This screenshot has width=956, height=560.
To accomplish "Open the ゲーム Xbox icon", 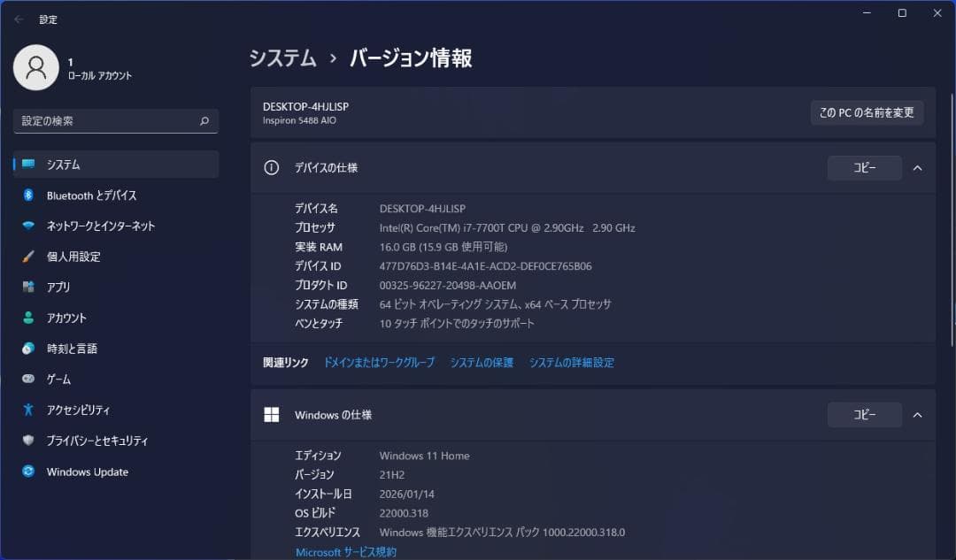I will pyautogui.click(x=27, y=379).
